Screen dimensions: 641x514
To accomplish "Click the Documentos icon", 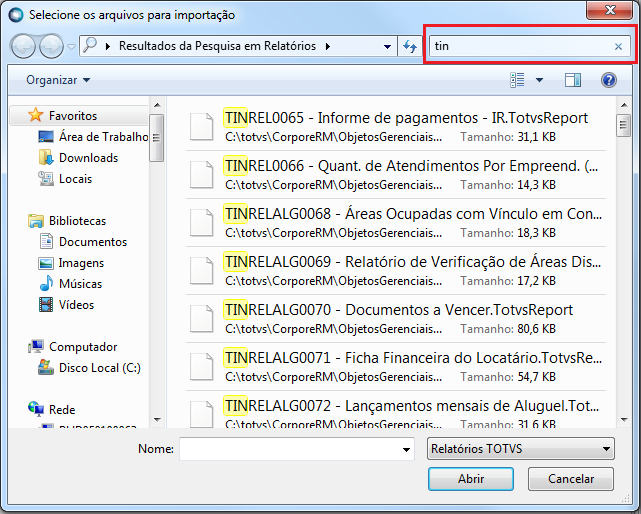I will coord(46,241).
